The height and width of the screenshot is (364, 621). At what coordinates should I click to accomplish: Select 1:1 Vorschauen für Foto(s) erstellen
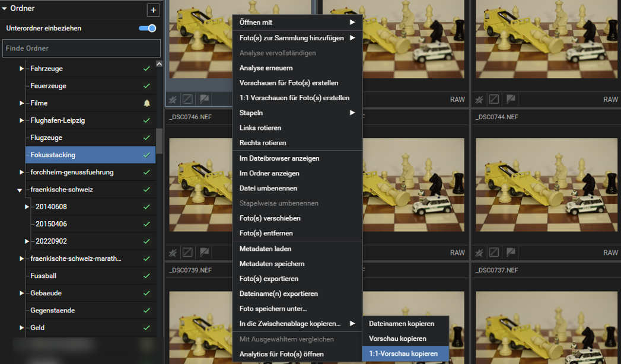tap(297, 98)
